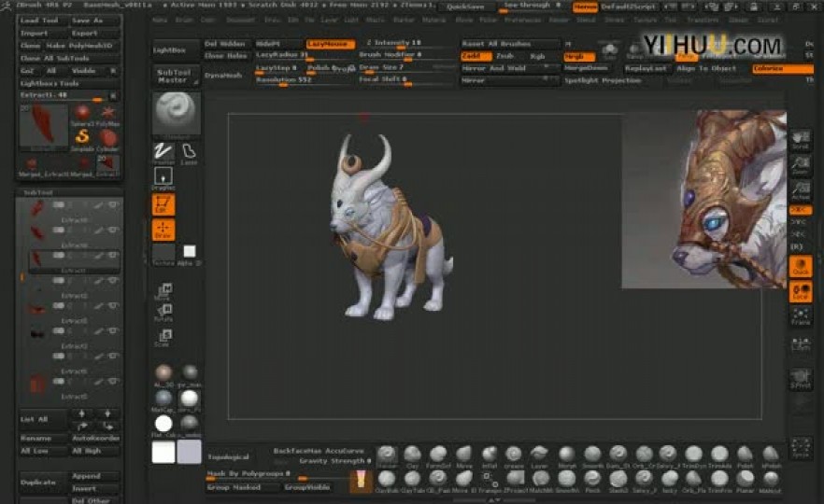Toggle X symmetry on the right shelf
This screenshot has height=504, width=824.
click(x=801, y=210)
